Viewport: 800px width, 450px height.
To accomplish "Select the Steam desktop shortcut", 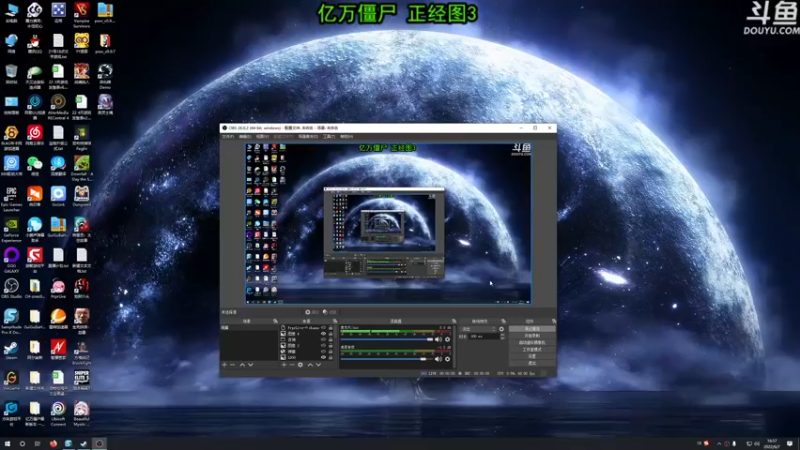I will 11,350.
